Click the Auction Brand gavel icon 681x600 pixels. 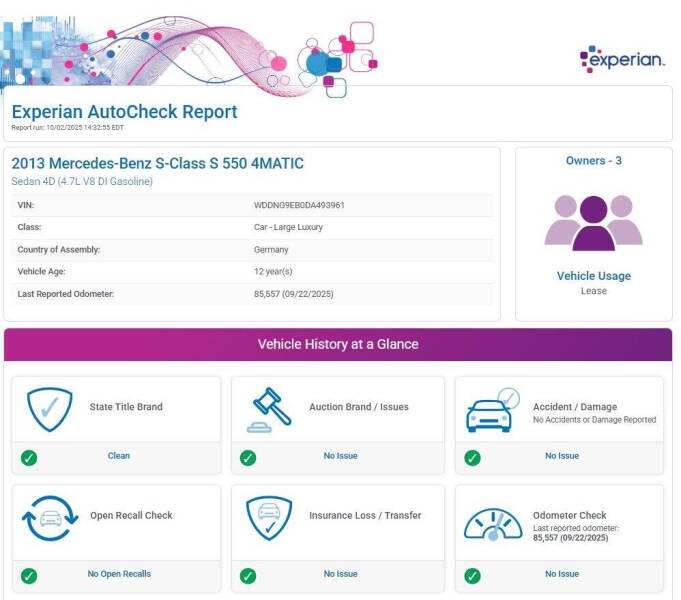pos(268,409)
